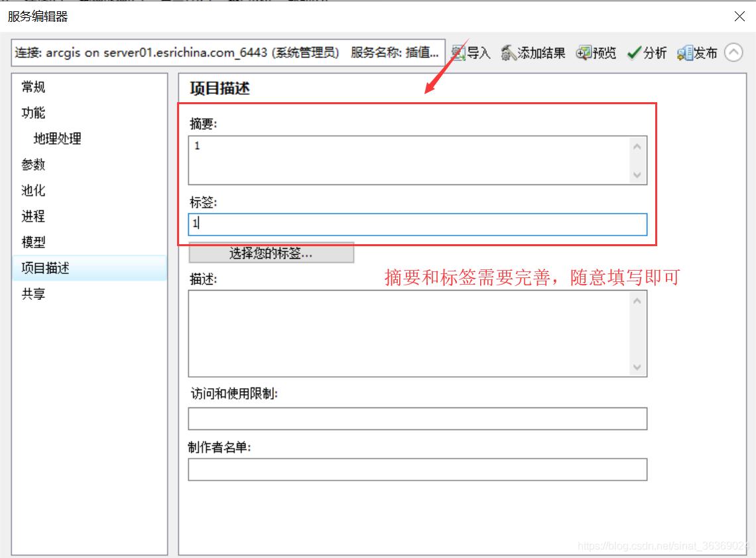Close the 服务编辑器 dialog

[739, 17]
